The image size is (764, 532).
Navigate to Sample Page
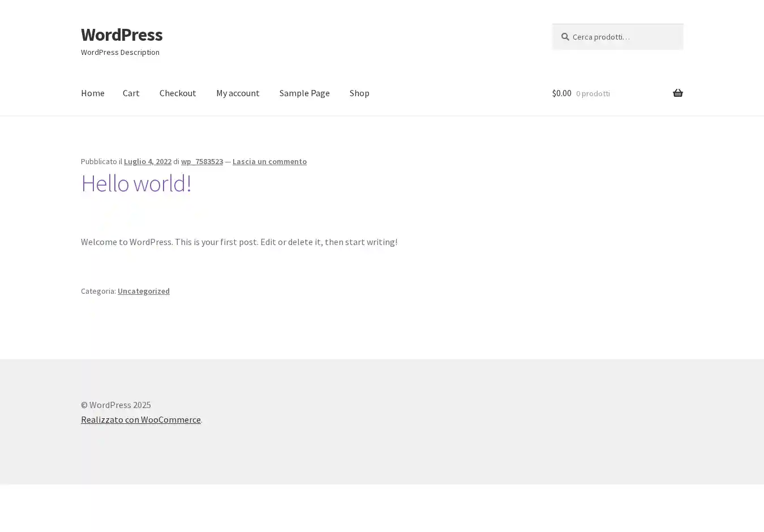pyautogui.click(x=304, y=93)
